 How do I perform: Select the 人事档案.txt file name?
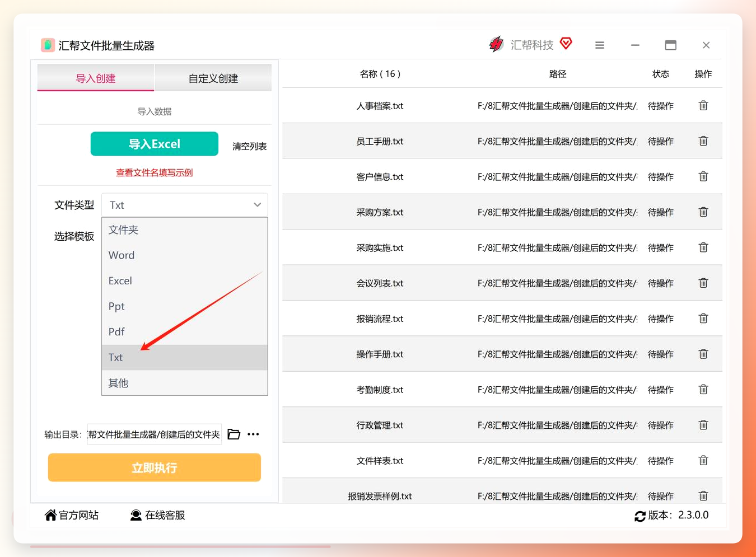(x=380, y=106)
